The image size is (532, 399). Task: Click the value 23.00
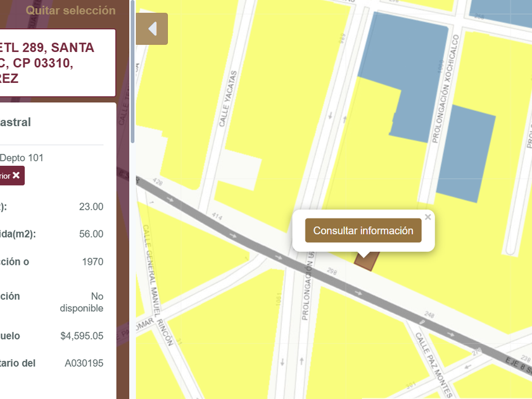tap(91, 206)
